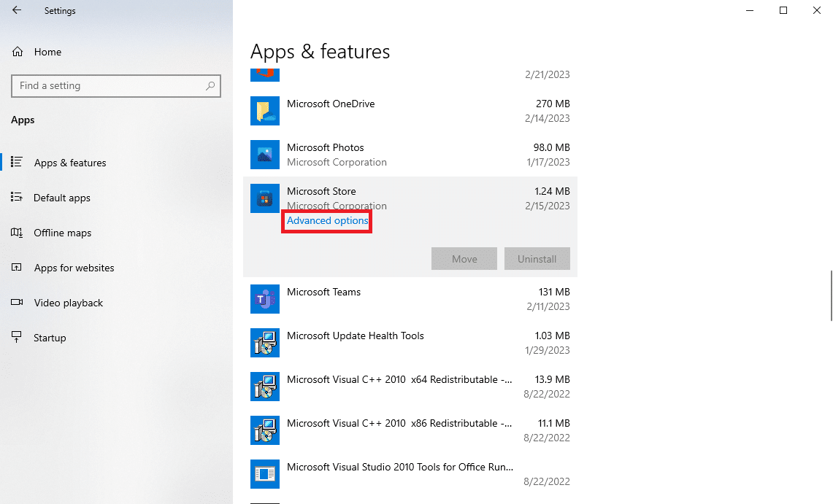Click the Uninstall button

coord(537,258)
